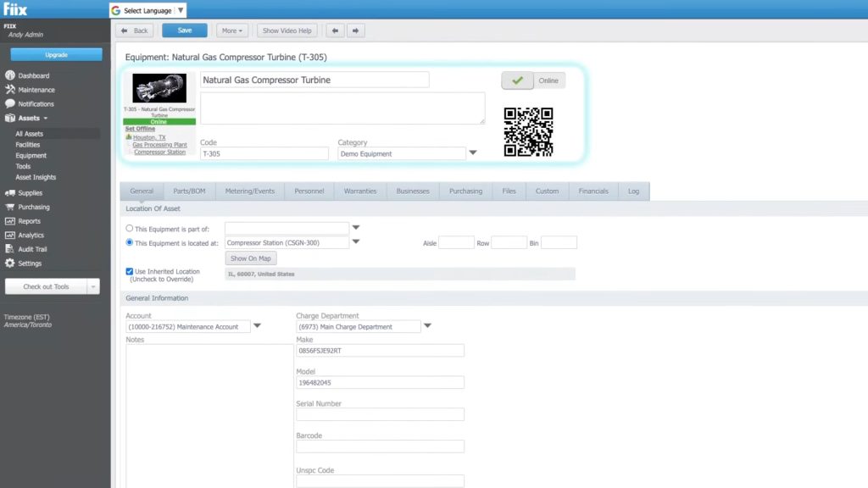Screen dimensions: 868x488
Task: Click inside the Serial Number field
Action: pyautogui.click(x=379, y=414)
